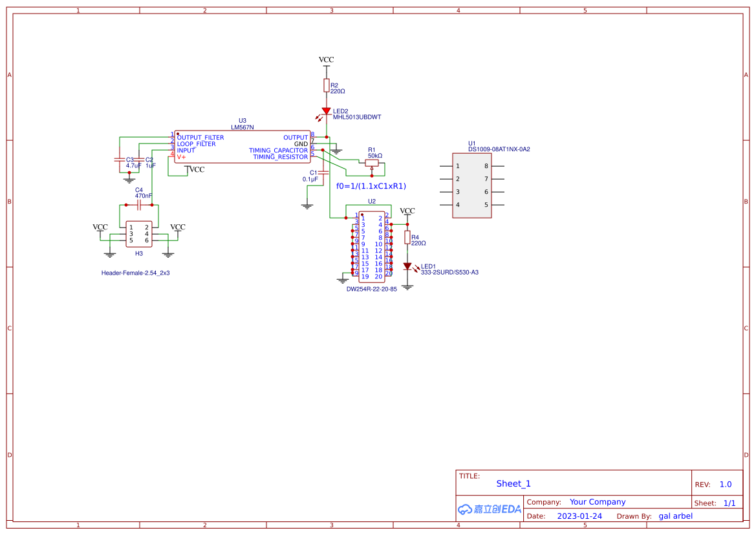Select the C1 0.1µF capacitor symbol

(323, 172)
